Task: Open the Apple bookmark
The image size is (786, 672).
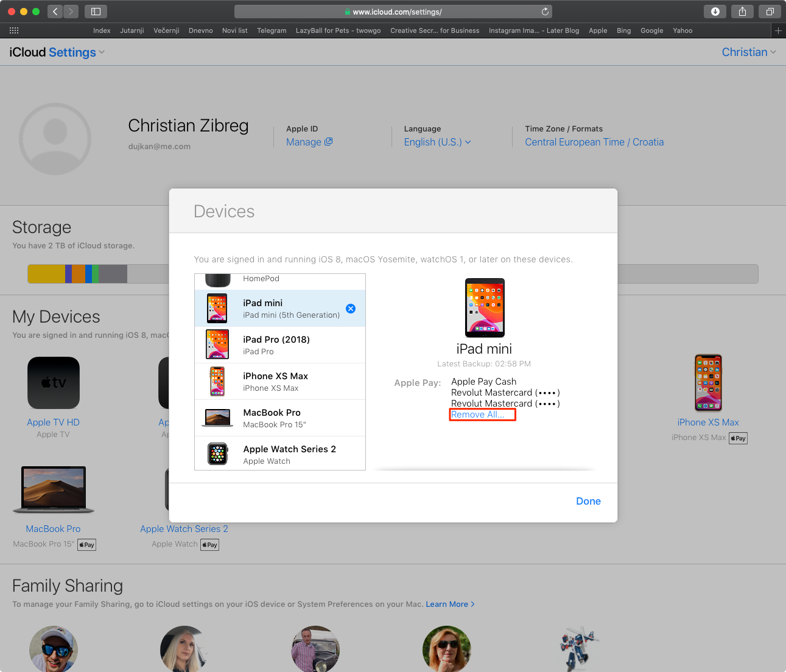Action: (598, 30)
